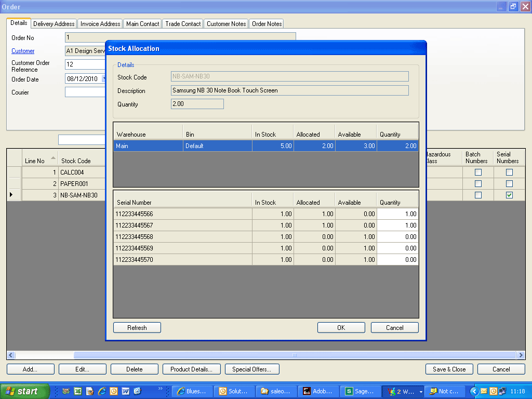The image size is (532, 399).
Task: Tick Serial Numbers checkbox for CALC004 line
Action: pyautogui.click(x=509, y=172)
